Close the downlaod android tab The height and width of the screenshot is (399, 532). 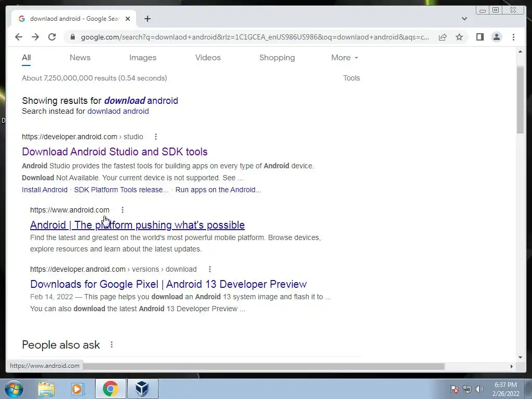coord(128,19)
